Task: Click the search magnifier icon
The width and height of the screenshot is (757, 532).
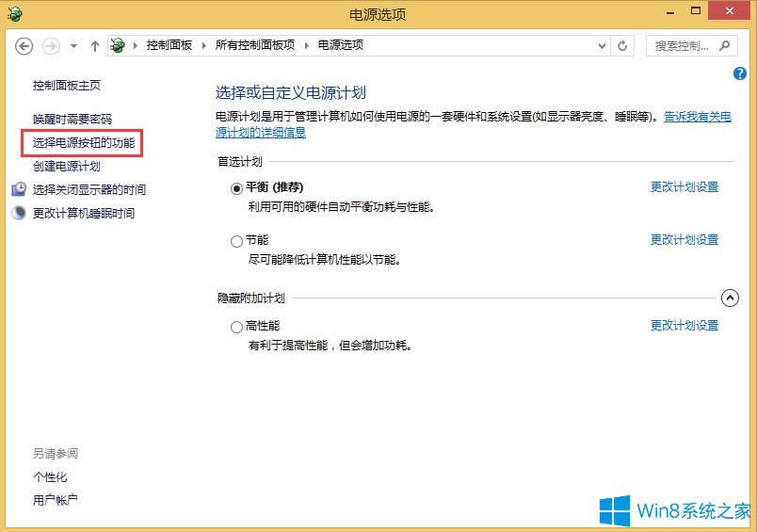Action: [724, 46]
